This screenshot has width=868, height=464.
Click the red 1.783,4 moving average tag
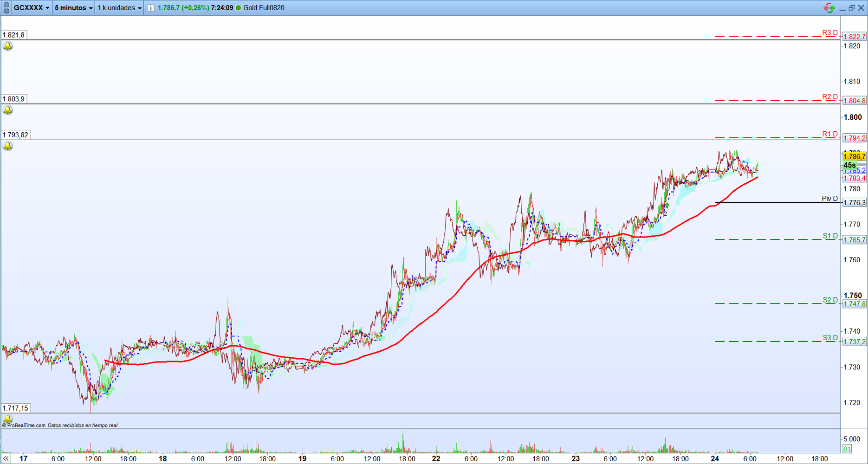pyautogui.click(x=855, y=179)
